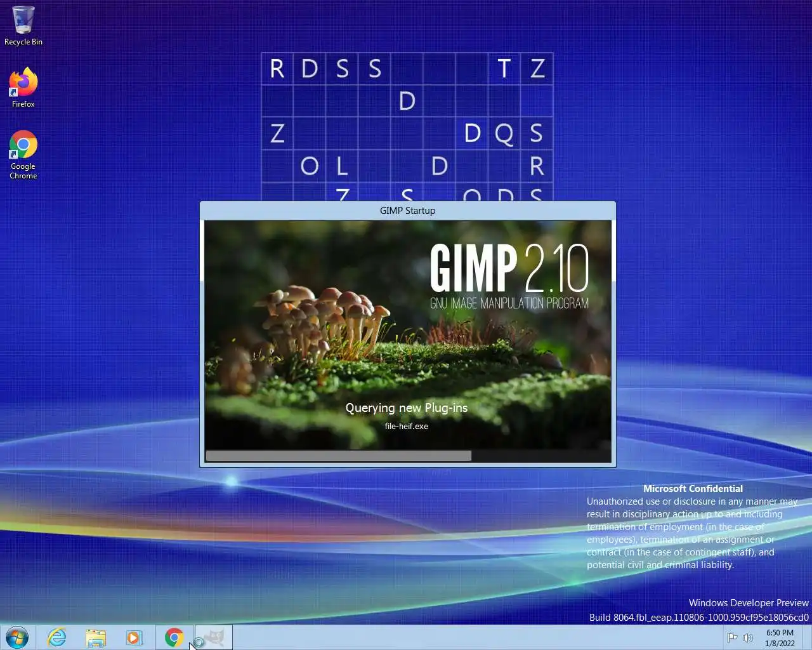Open Windows Media Player taskbar icon
The image size is (812, 650).
pos(134,637)
